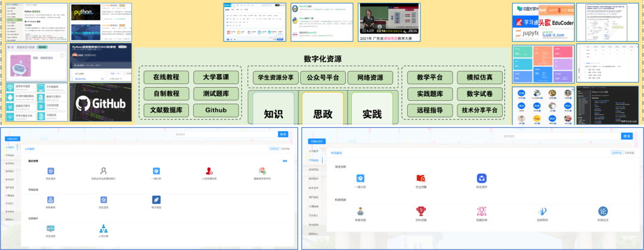Select the 实践 card
The image size is (644, 250).
(x=371, y=113)
